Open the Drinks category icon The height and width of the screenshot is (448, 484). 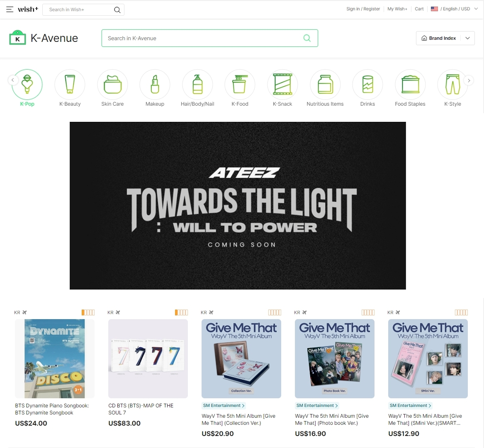click(367, 85)
